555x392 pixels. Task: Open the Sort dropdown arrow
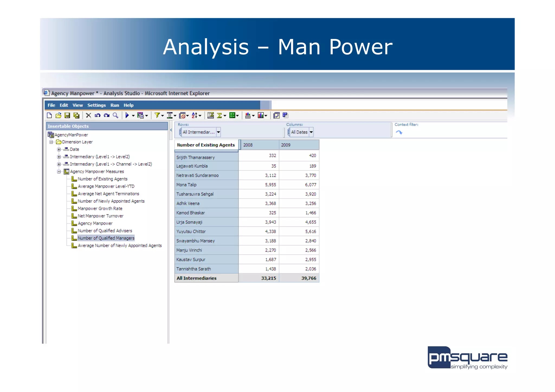click(x=200, y=116)
